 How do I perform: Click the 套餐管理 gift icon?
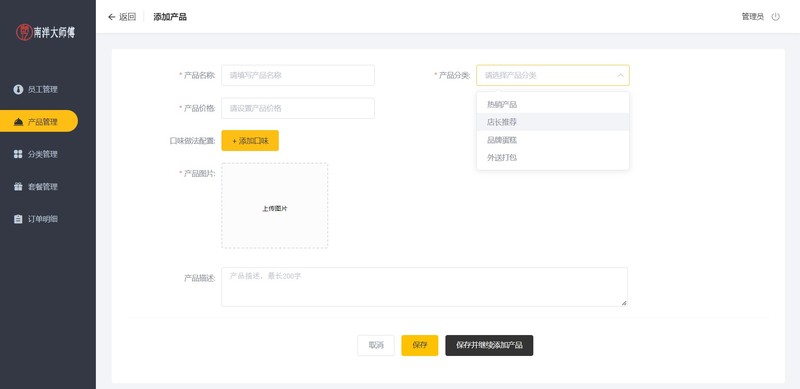18,186
